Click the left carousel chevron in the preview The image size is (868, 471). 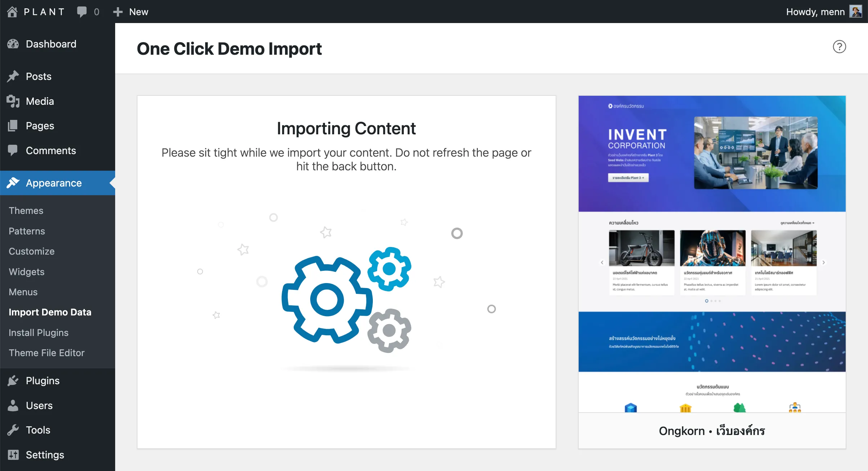602,262
